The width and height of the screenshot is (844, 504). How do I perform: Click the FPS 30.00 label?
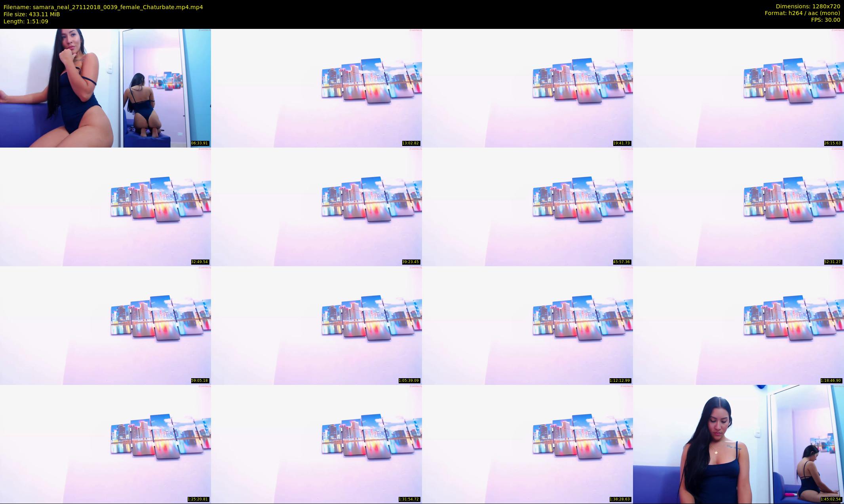pos(825,20)
